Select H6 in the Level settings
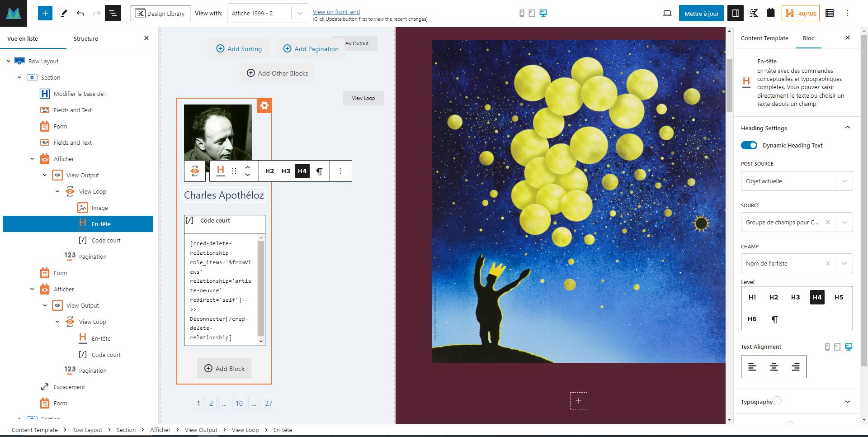 click(x=752, y=319)
